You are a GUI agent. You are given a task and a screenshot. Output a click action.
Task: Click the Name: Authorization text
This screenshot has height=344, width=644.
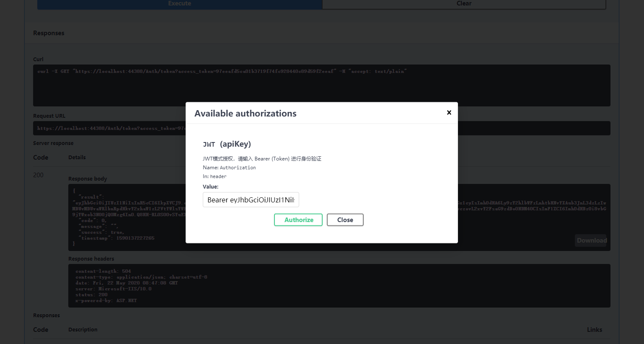(x=229, y=168)
